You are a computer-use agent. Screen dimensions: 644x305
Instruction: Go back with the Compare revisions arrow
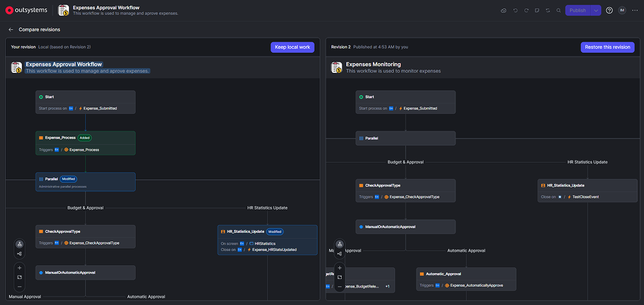(11, 30)
